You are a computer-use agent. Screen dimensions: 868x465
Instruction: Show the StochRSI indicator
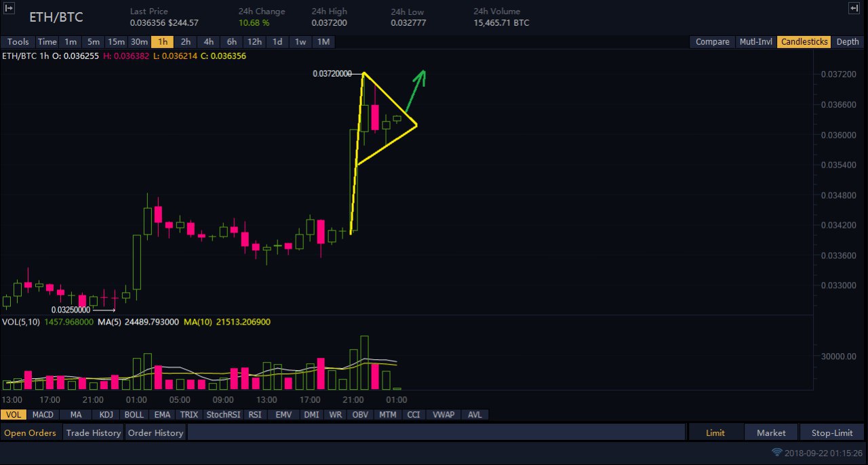pos(224,414)
